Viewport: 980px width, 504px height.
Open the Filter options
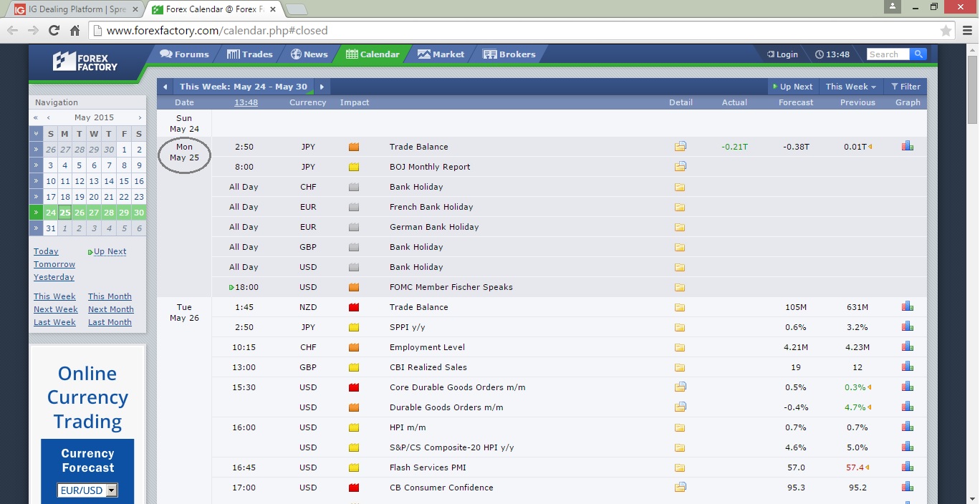pos(905,87)
